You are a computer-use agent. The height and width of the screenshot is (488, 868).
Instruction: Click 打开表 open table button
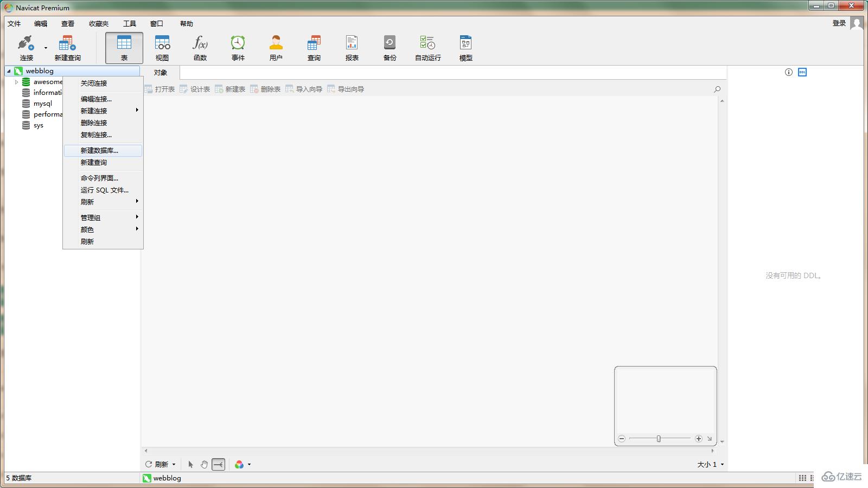click(x=159, y=89)
